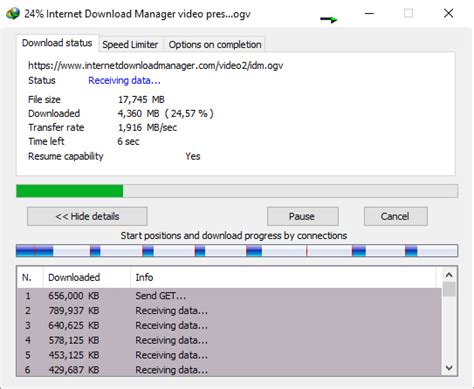474x389 pixels.
Task: Cancel the download
Action: (x=395, y=216)
